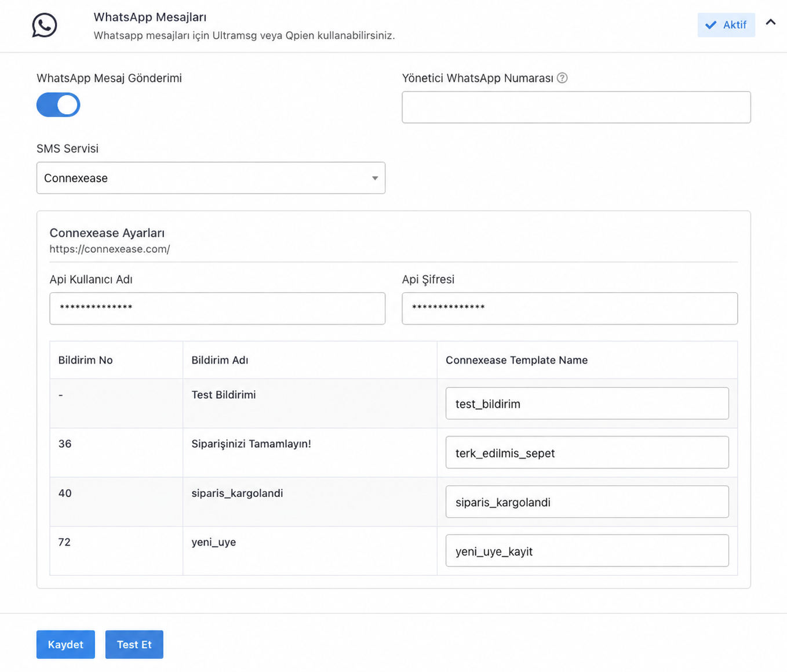Edit the siparis_kargolandi template name input
Screen dimensions: 787x672
[587, 502]
